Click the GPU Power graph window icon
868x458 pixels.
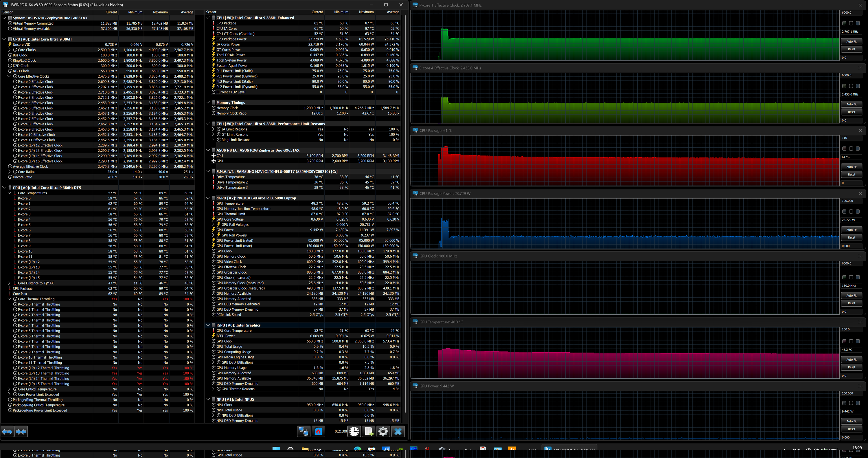click(415, 386)
